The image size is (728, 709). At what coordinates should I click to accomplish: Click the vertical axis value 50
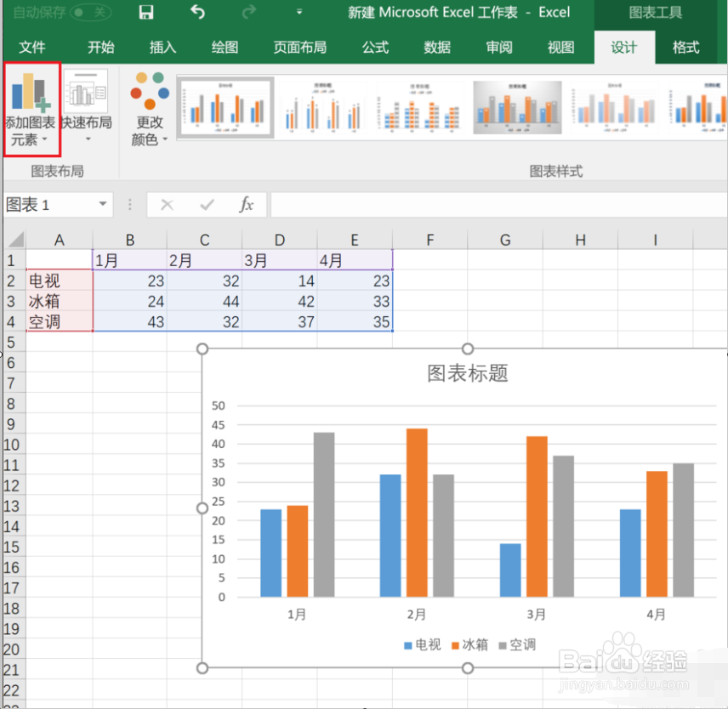(219, 406)
